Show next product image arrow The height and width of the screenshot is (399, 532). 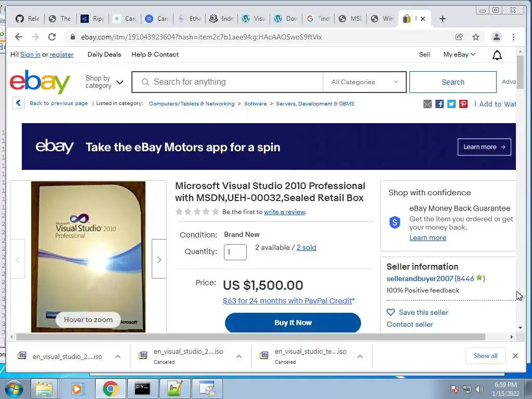[x=159, y=259]
